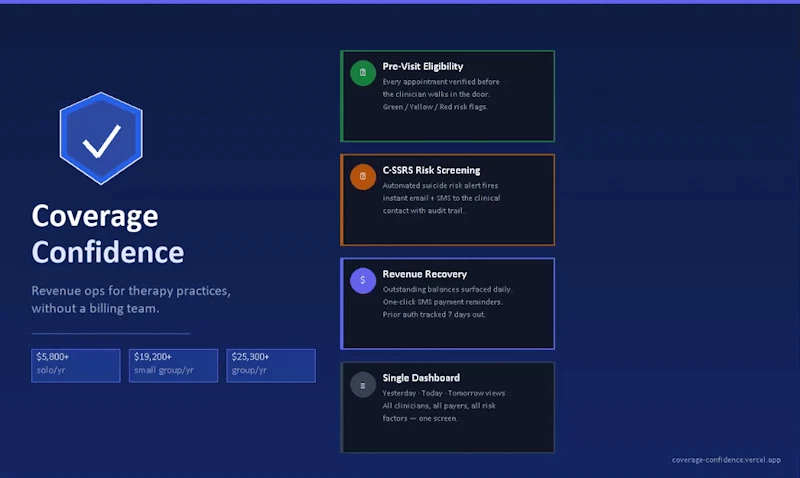Click the green Pre-Visit Eligibility circle icon
Viewport: 800px width, 478px height.
pyautogui.click(x=363, y=73)
